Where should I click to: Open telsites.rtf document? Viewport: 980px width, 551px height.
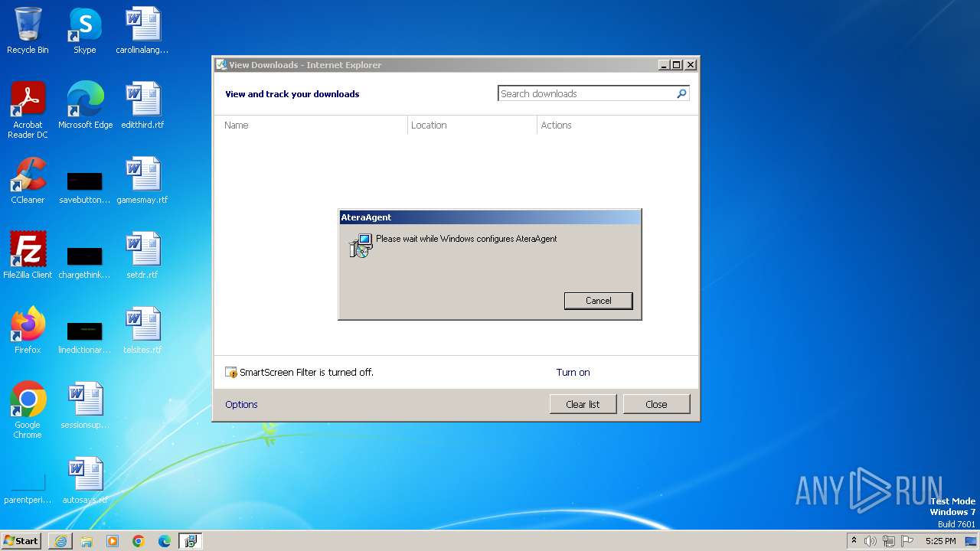tap(142, 331)
